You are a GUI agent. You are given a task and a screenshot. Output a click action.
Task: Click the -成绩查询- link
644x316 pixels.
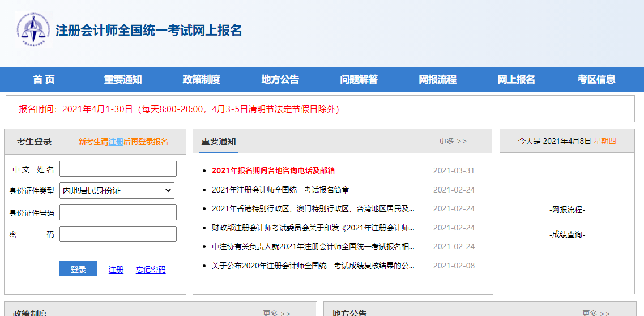[x=567, y=235]
